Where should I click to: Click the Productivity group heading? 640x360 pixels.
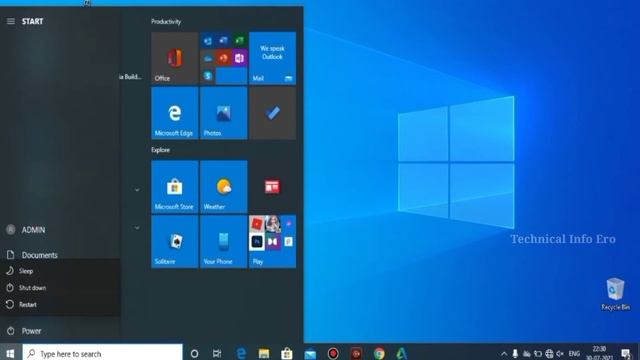(166, 22)
